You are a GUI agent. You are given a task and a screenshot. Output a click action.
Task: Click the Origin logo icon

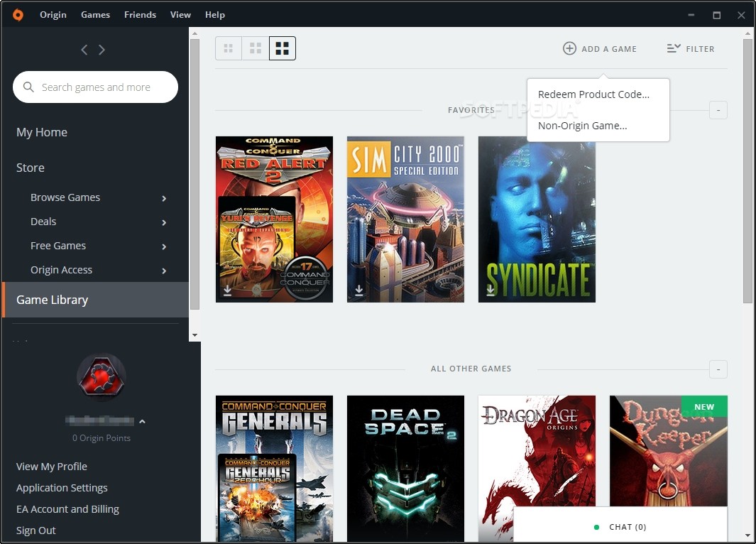(x=18, y=15)
